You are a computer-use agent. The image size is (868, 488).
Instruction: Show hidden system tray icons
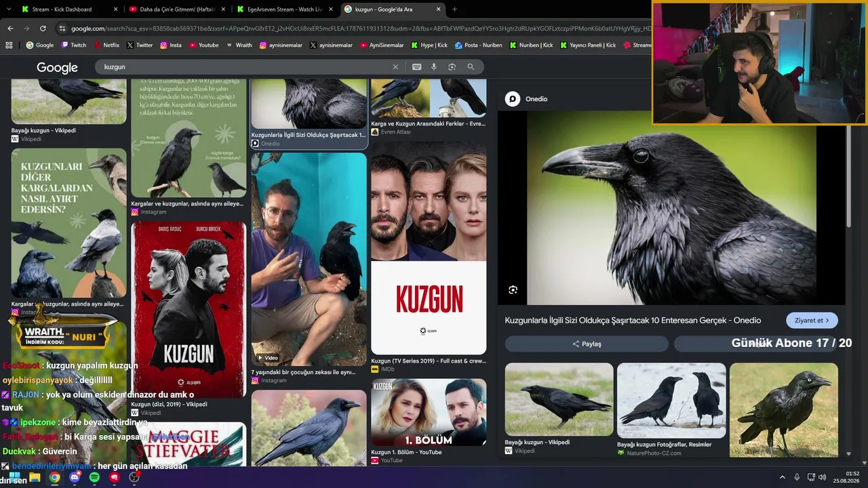[x=782, y=477]
